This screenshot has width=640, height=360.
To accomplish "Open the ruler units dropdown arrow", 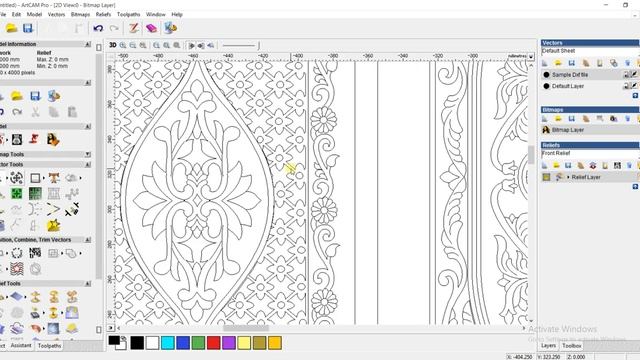I will tap(531, 56).
